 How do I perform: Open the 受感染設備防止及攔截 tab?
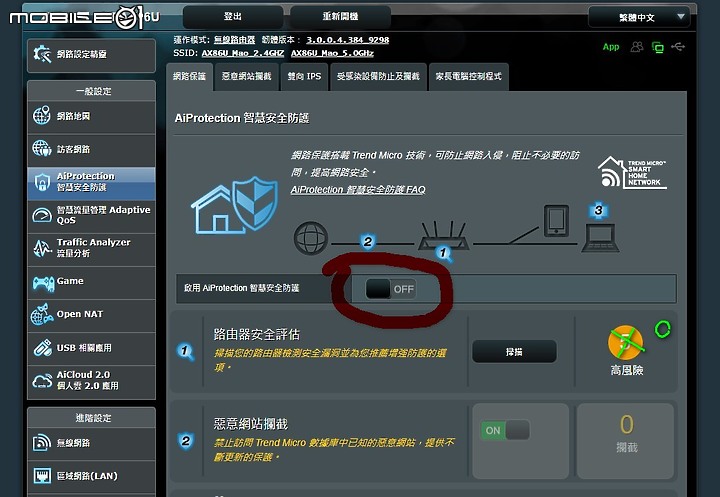coord(378,77)
